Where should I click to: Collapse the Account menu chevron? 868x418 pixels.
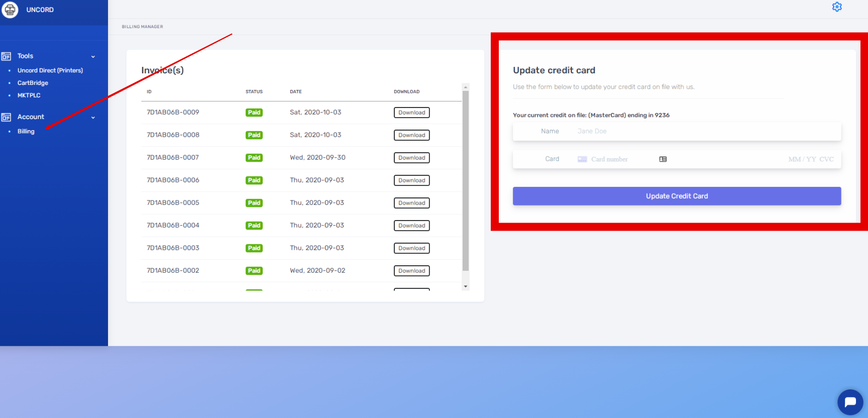point(93,118)
